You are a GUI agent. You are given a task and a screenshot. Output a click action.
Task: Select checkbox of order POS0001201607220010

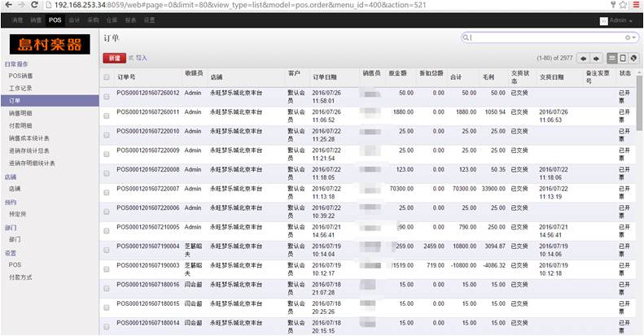[107, 135]
